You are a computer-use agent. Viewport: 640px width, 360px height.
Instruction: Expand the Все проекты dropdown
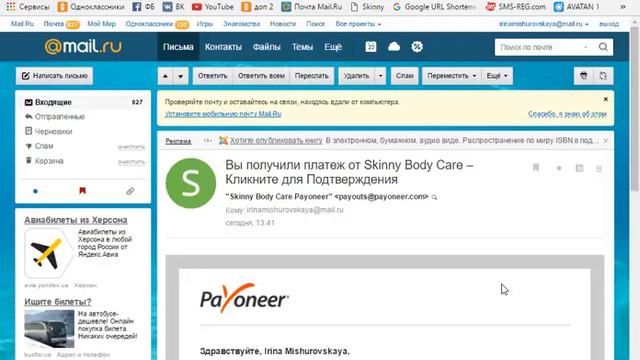358,24
